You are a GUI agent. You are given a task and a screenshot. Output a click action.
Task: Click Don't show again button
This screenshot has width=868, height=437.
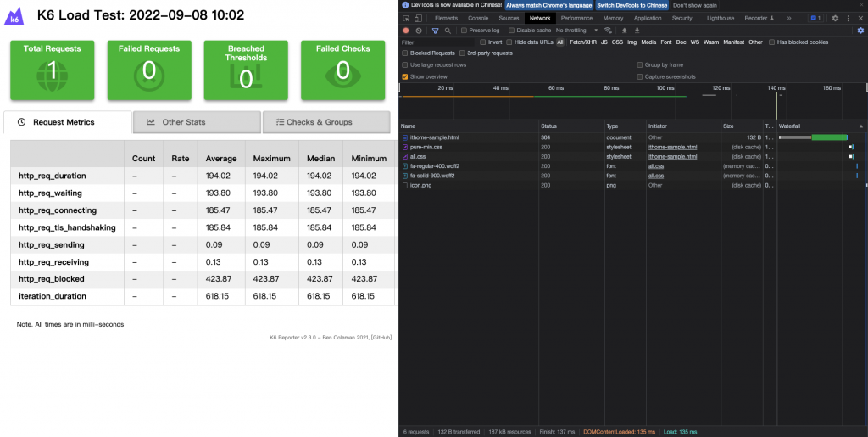tap(695, 5)
